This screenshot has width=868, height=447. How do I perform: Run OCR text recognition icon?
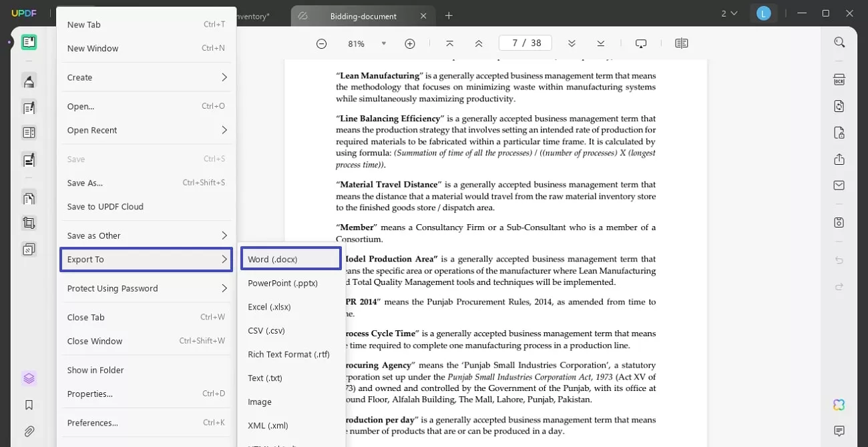tap(839, 80)
